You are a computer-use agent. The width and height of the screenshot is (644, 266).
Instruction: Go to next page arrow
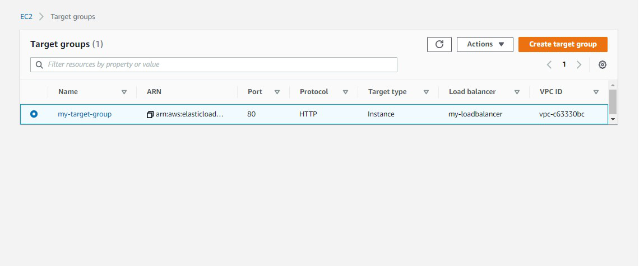[x=579, y=65]
